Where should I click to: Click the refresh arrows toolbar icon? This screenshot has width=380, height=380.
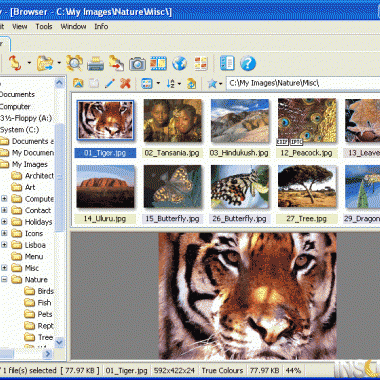(15, 63)
